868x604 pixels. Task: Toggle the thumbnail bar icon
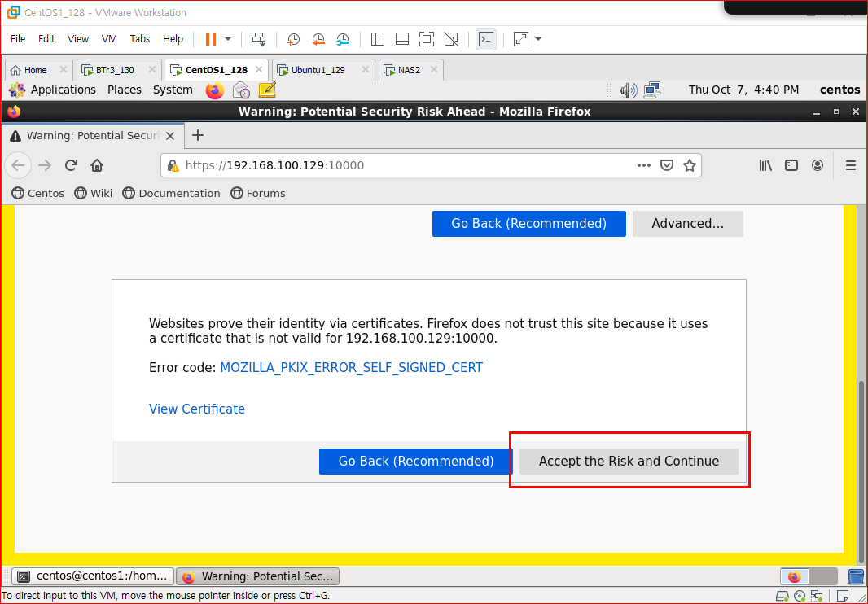[x=402, y=39]
